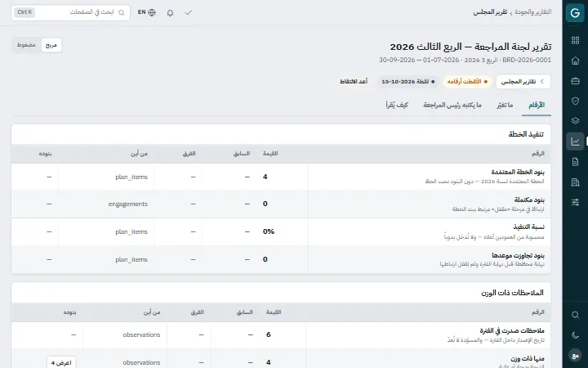Click السابق column header in الملاحظات table
The height and width of the screenshot is (368, 588).
tap(244, 312)
